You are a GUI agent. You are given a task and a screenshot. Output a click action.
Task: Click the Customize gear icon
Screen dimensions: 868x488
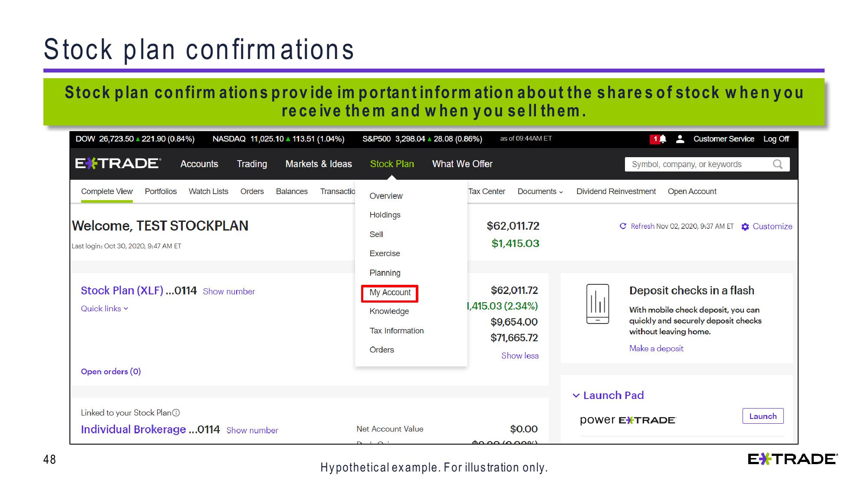[745, 227]
